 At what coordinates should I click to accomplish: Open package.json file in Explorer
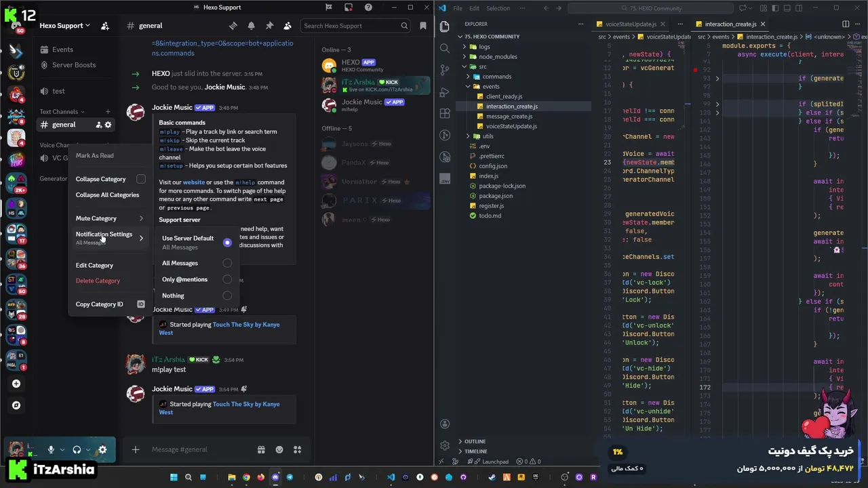(496, 196)
